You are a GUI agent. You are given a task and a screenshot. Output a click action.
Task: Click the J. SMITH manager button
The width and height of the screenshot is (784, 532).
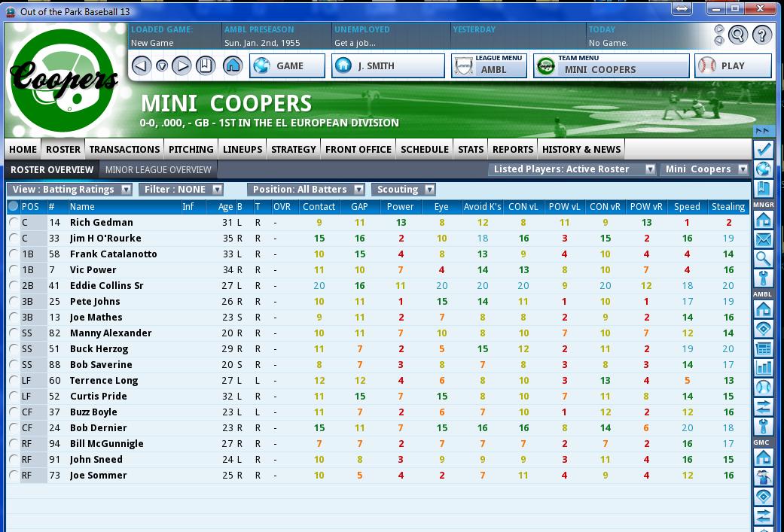(x=388, y=65)
